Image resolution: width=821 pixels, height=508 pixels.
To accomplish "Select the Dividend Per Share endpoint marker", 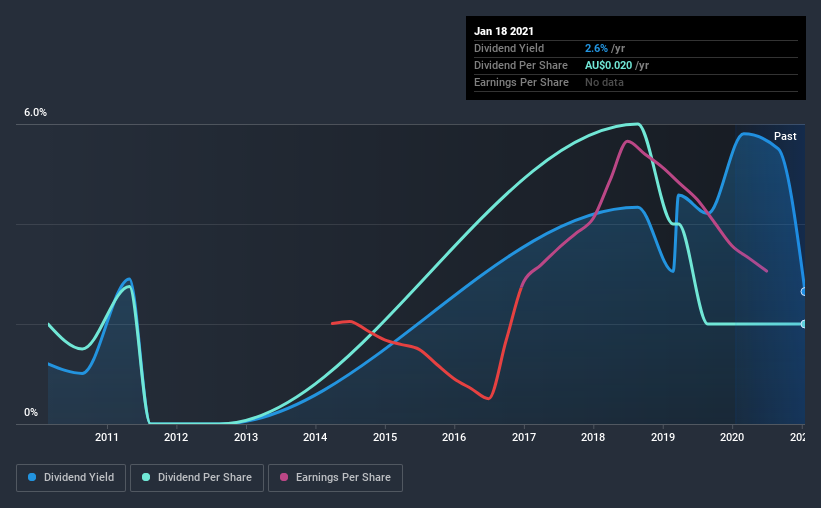I will 803,324.
